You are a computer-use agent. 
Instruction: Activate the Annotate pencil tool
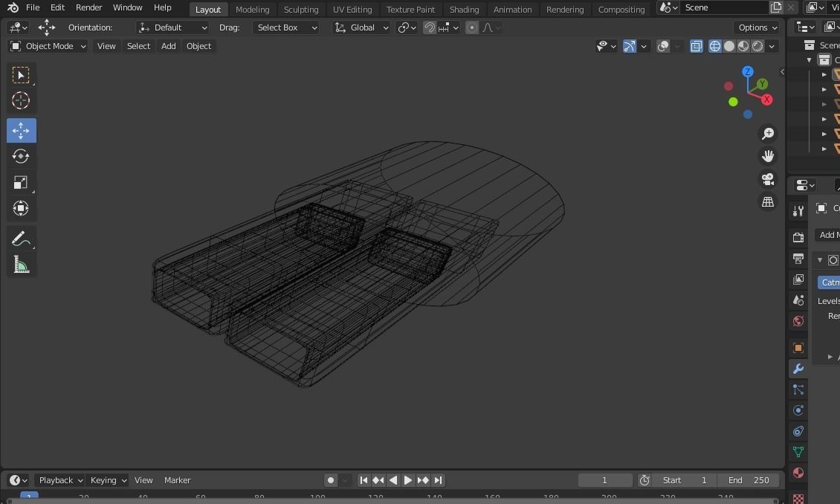coord(21,239)
